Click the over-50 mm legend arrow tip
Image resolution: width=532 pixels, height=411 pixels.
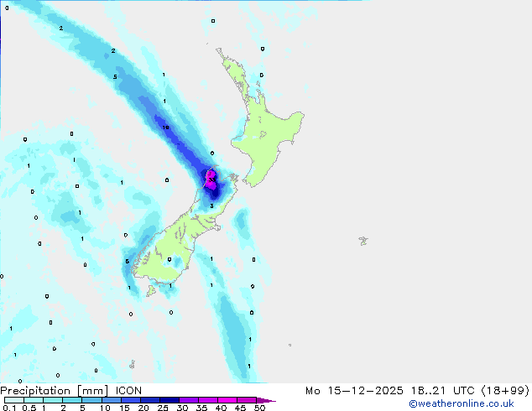tap(266, 400)
